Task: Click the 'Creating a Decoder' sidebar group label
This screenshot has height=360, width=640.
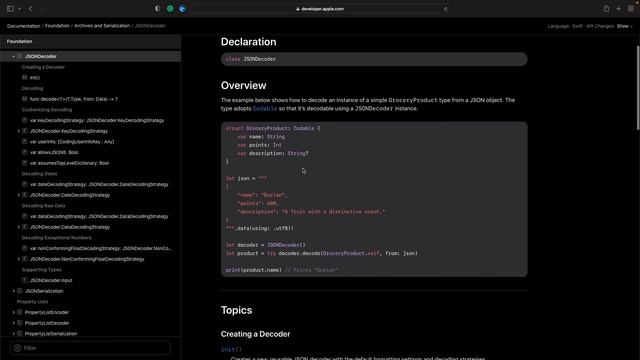Action: [43, 67]
